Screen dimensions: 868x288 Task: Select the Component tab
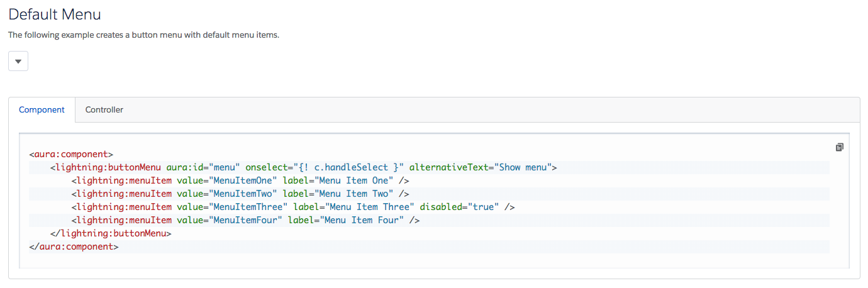coord(42,109)
